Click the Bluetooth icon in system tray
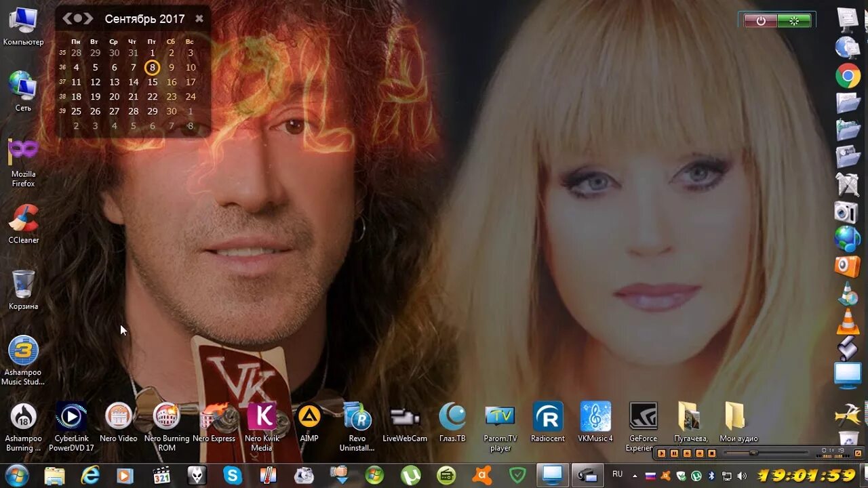The height and width of the screenshot is (488, 868). 711,476
